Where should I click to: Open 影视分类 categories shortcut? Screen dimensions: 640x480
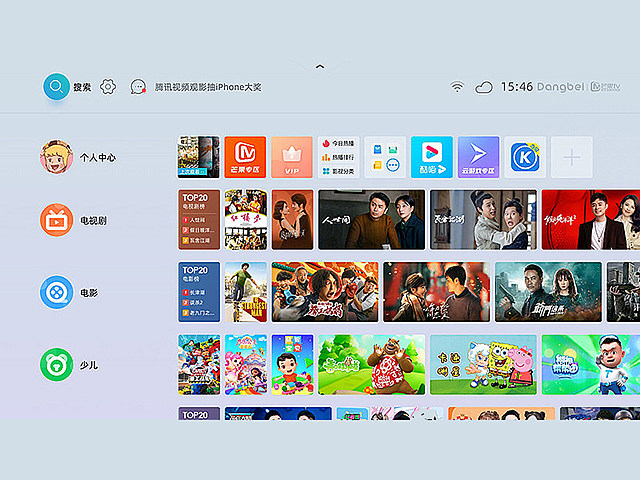(339, 171)
